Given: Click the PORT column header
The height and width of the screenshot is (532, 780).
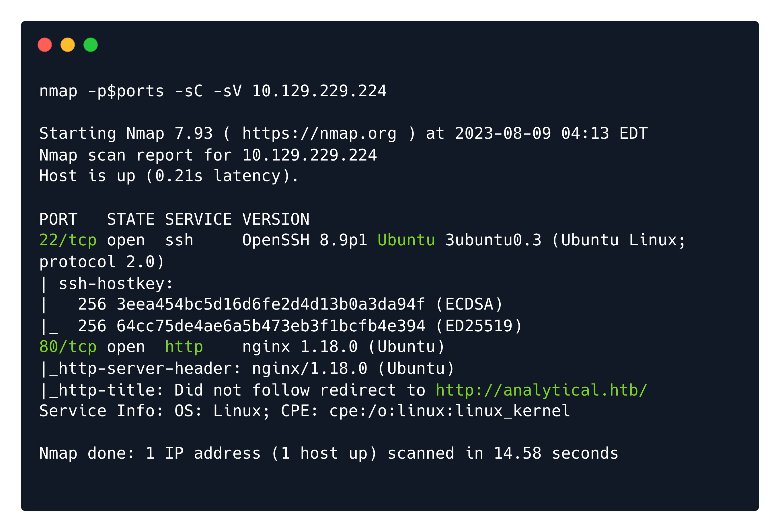Looking at the screenshot, I should coord(58,219).
